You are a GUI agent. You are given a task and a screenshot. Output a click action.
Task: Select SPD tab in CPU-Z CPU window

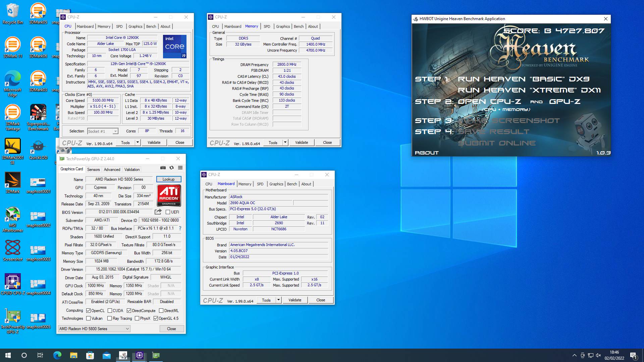(x=119, y=26)
